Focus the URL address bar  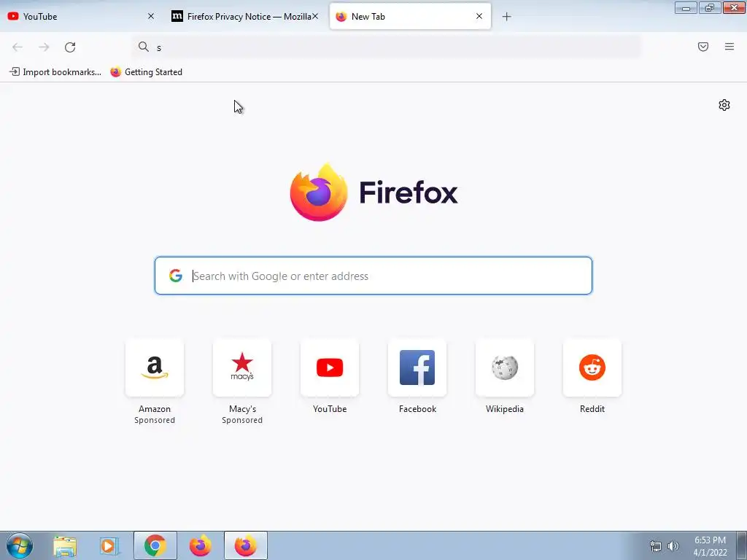pyautogui.click(x=386, y=47)
